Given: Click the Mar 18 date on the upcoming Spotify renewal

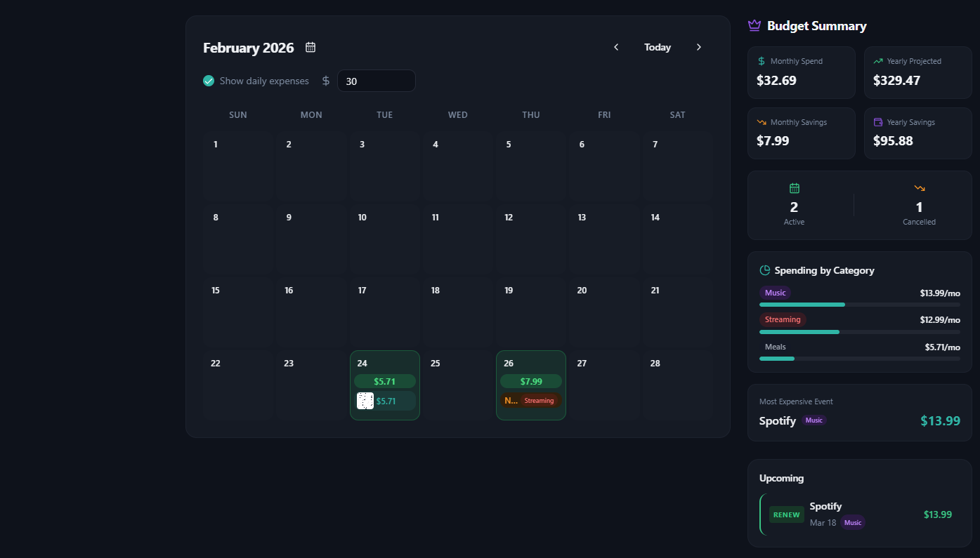Looking at the screenshot, I should pyautogui.click(x=823, y=523).
